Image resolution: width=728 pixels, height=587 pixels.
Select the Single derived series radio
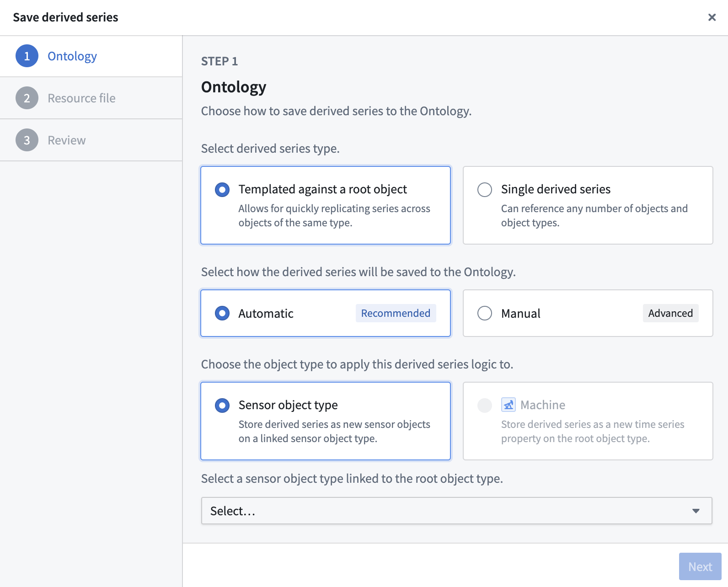click(x=485, y=190)
